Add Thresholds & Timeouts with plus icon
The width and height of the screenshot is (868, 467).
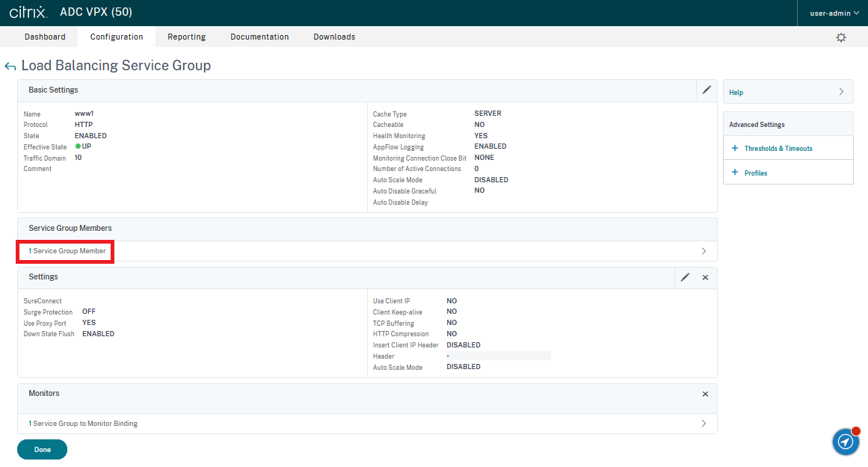[x=735, y=149]
